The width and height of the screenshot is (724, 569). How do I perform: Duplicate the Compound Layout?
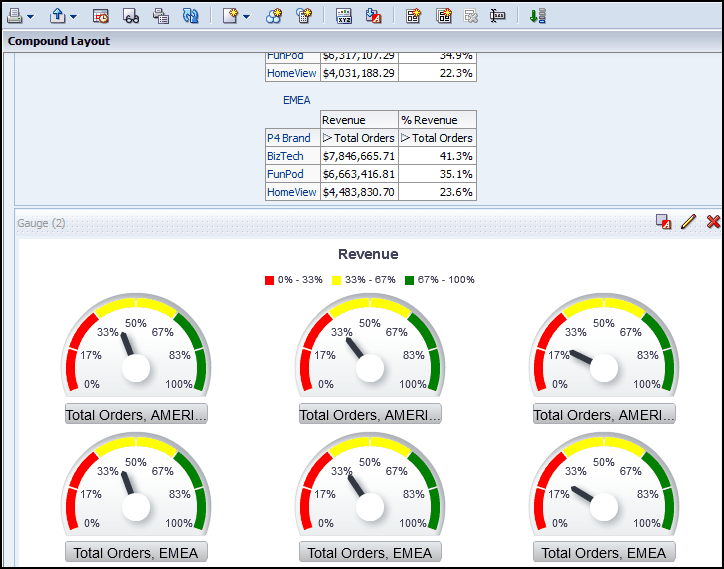[x=444, y=16]
